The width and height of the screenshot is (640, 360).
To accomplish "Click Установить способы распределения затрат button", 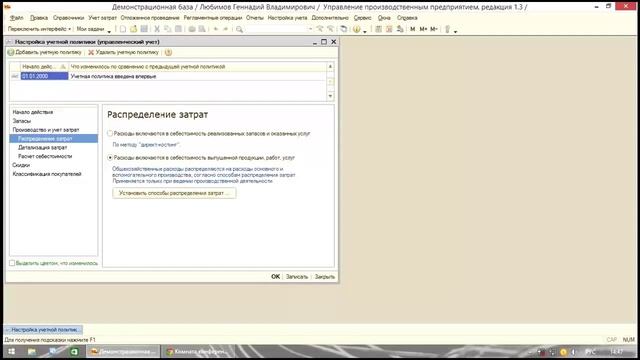I will pyautogui.click(x=174, y=193).
